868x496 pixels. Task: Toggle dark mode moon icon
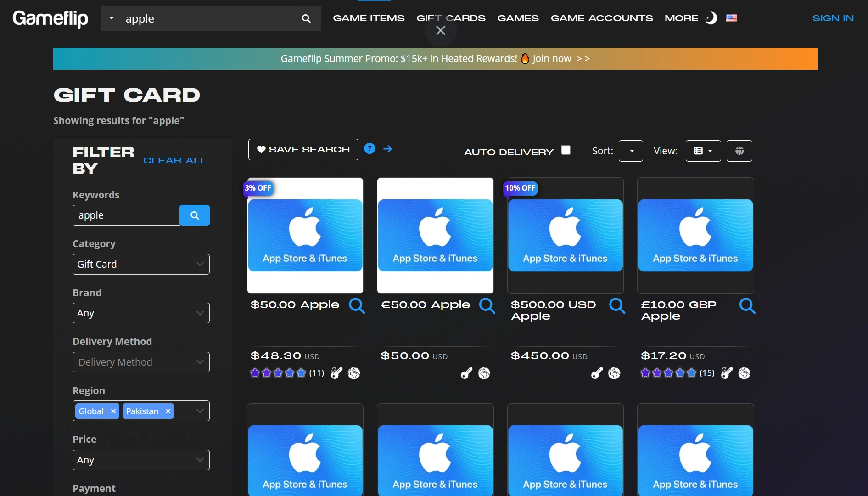(711, 18)
